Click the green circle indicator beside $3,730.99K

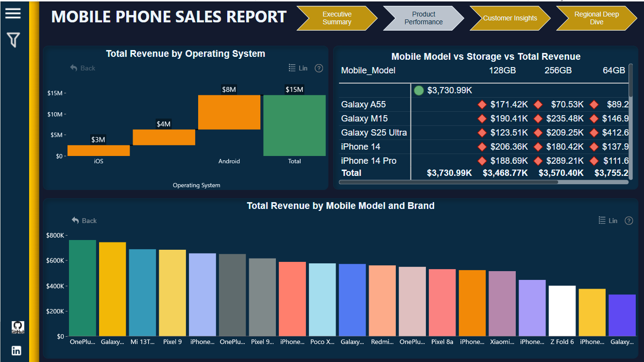[419, 90]
